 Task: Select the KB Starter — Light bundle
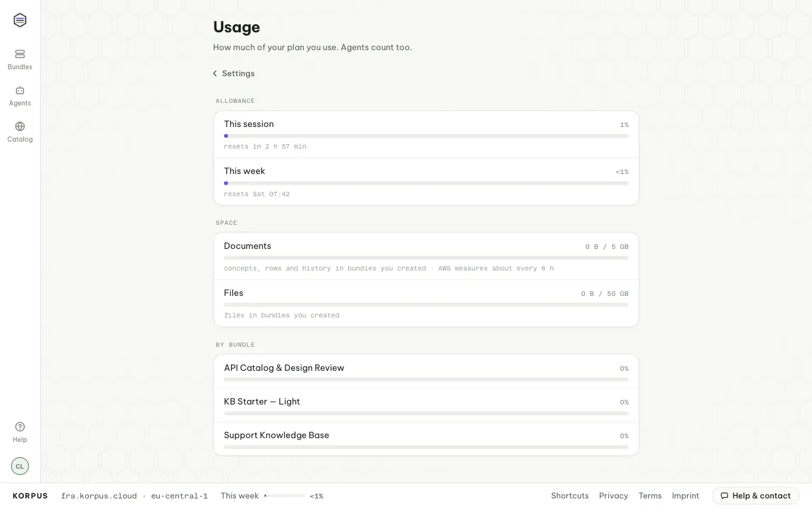point(426,405)
